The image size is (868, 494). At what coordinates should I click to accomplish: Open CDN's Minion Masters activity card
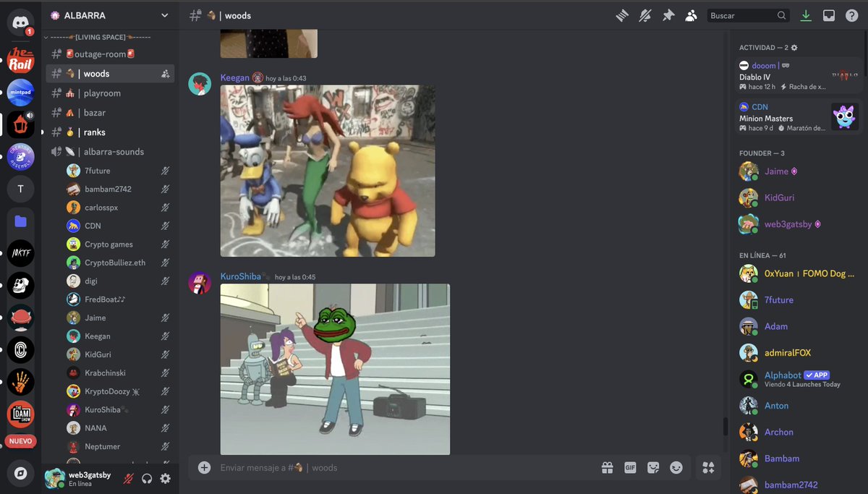click(x=799, y=116)
